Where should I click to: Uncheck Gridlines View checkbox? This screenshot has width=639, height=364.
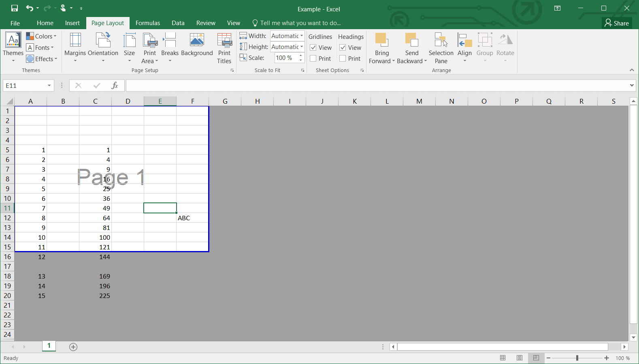pos(313,48)
